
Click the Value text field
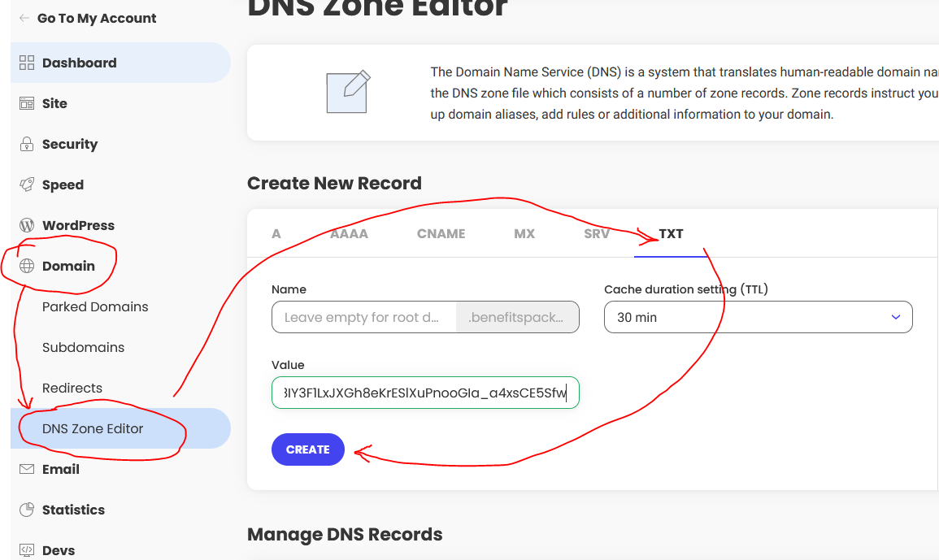coord(424,393)
